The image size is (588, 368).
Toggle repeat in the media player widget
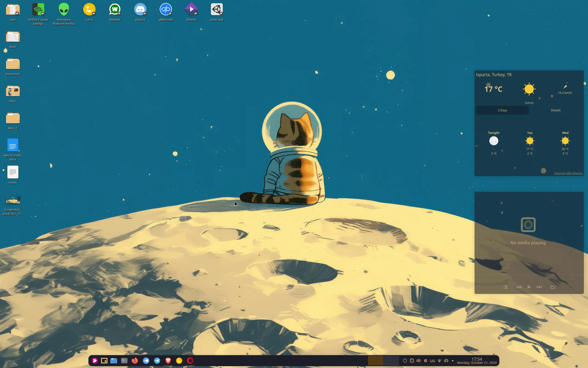click(553, 287)
